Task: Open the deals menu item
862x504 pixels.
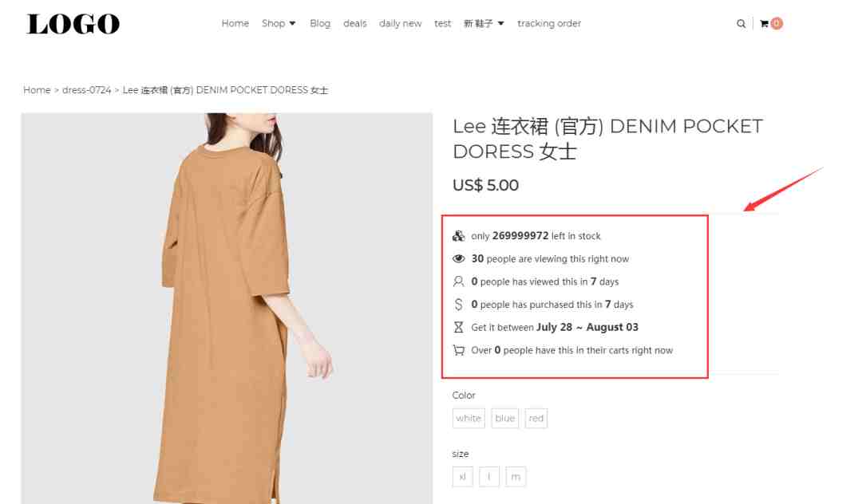Action: [x=354, y=24]
